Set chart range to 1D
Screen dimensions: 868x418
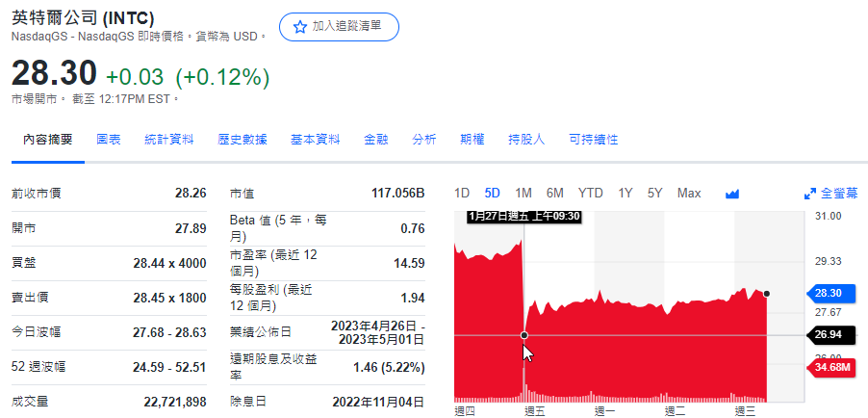(462, 194)
